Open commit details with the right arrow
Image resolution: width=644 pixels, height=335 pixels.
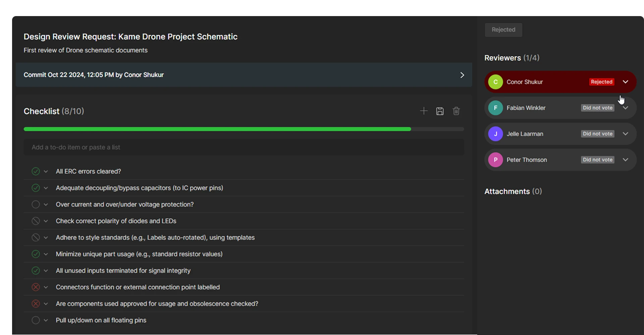tap(462, 75)
